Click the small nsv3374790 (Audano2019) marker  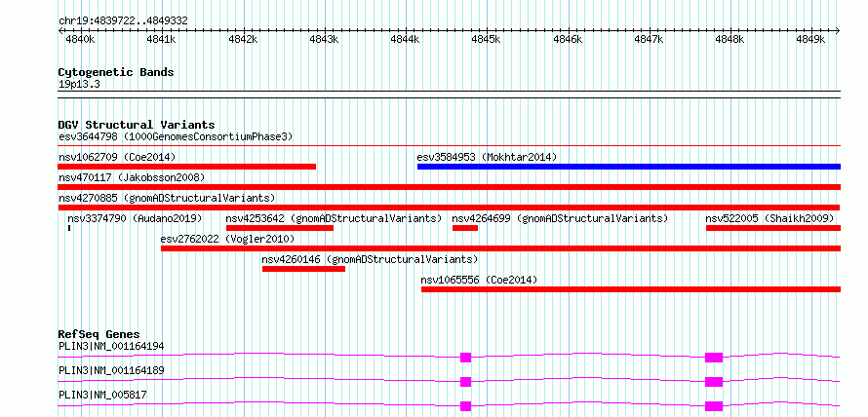(69, 228)
